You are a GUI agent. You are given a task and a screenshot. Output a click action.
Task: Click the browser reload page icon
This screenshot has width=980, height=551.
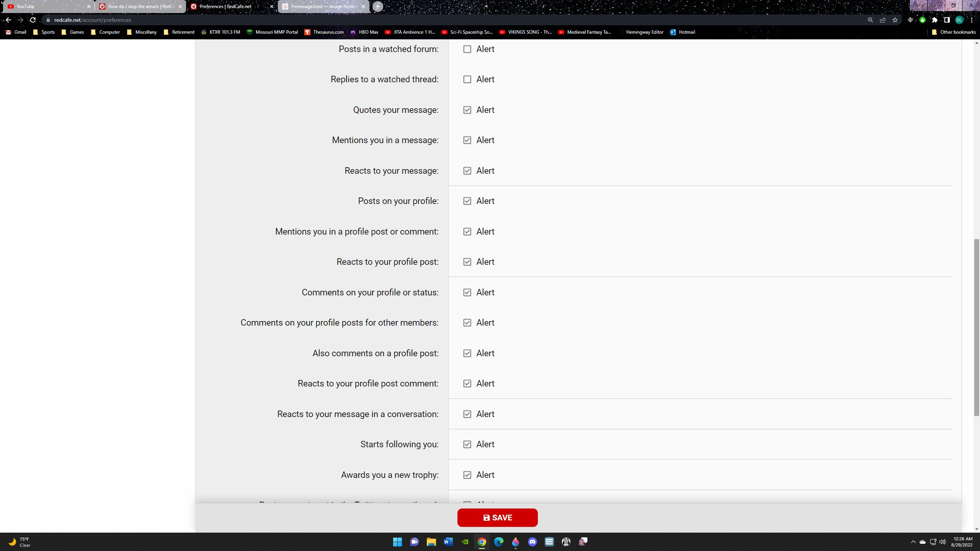pos(33,20)
